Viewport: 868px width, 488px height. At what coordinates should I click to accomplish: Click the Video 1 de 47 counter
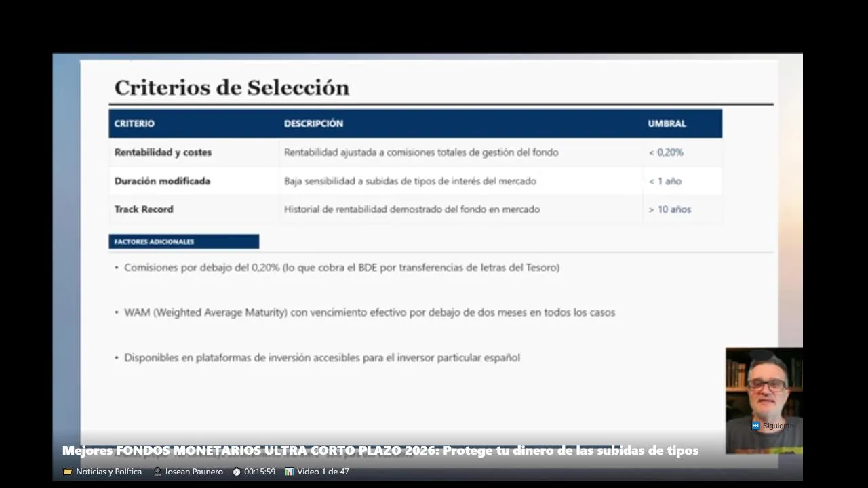point(323,472)
